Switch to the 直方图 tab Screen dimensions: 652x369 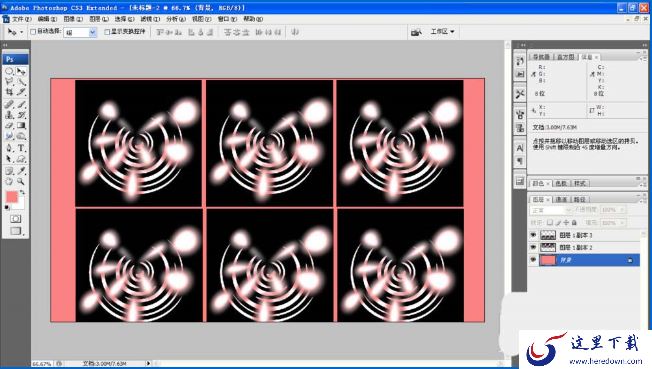(566, 57)
